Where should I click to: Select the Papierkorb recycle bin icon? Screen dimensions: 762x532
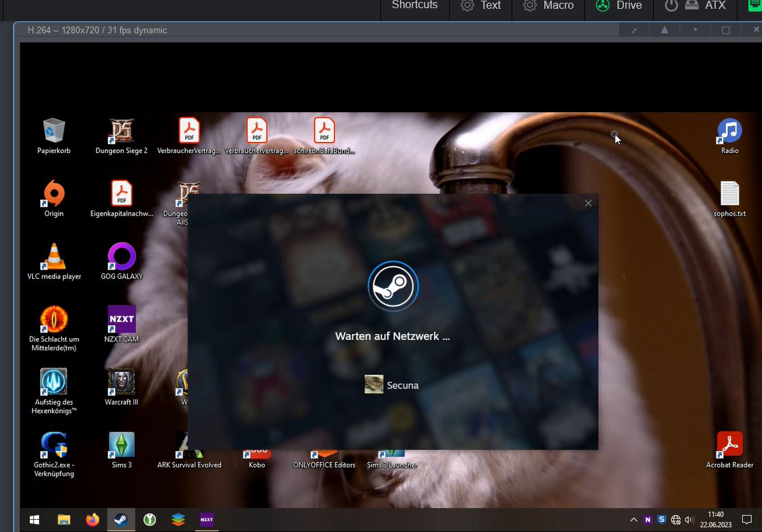coord(54,137)
